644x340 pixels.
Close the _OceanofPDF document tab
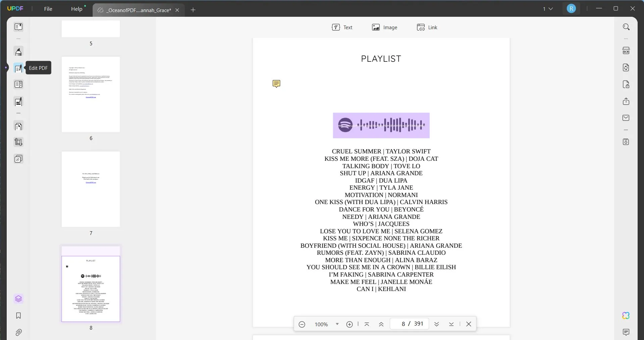178,10
